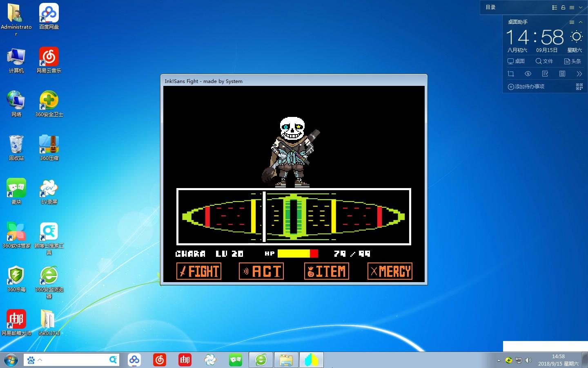The height and width of the screenshot is (368, 588).
Task: Open 百度网盘 desktop shortcut
Action: coord(49,16)
